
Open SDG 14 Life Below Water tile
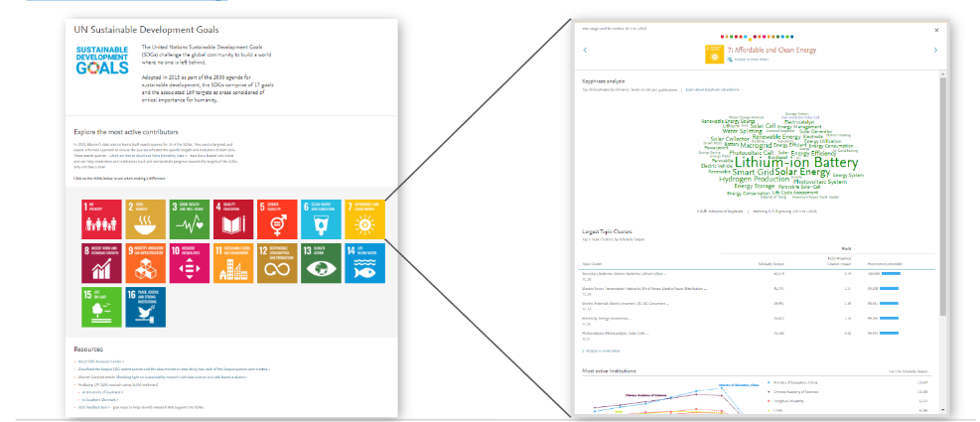click(364, 263)
